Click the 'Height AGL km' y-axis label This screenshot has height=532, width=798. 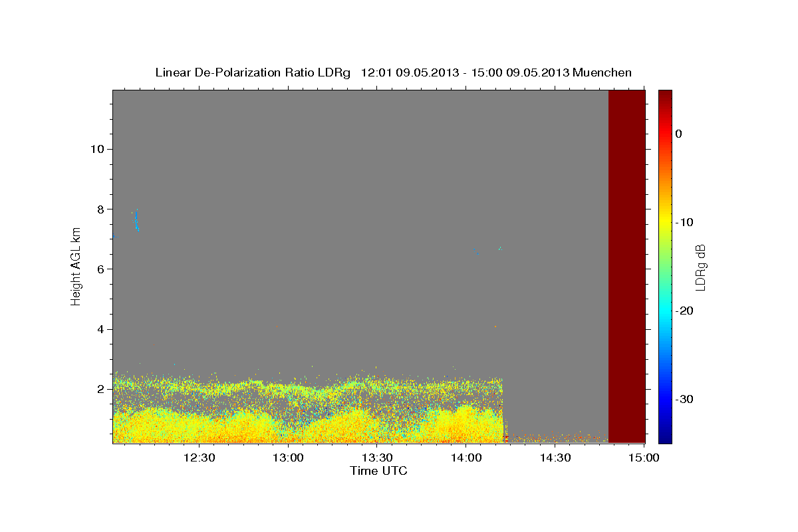76,267
